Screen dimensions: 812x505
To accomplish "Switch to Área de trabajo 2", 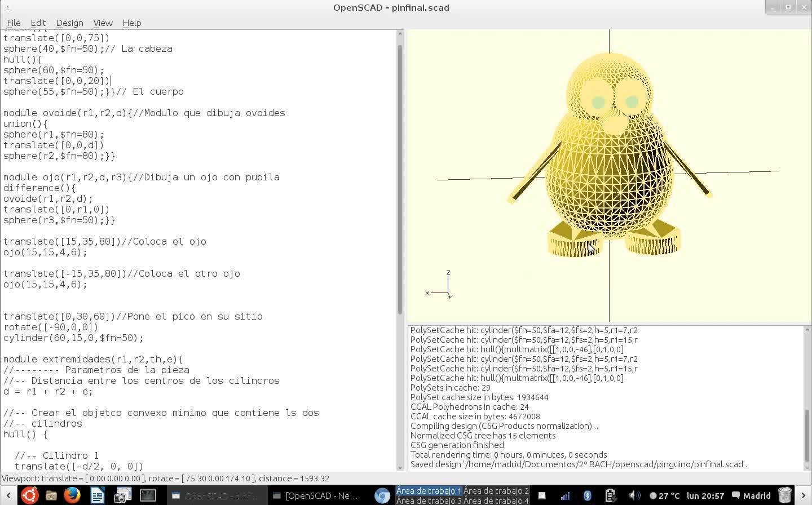I will point(496,490).
